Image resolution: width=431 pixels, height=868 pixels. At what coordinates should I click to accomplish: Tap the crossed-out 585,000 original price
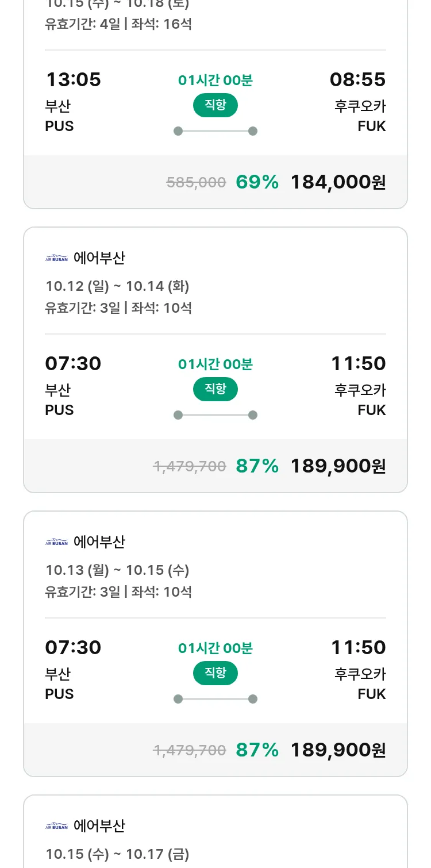196,183
